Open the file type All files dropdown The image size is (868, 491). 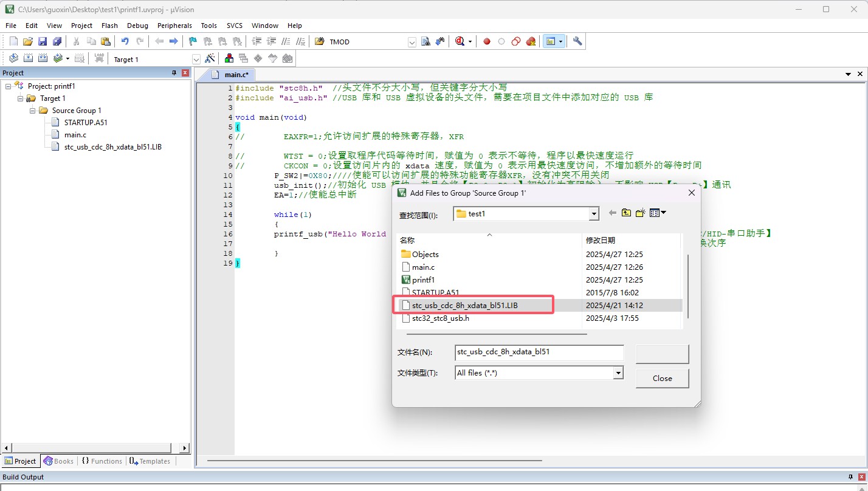coord(619,373)
